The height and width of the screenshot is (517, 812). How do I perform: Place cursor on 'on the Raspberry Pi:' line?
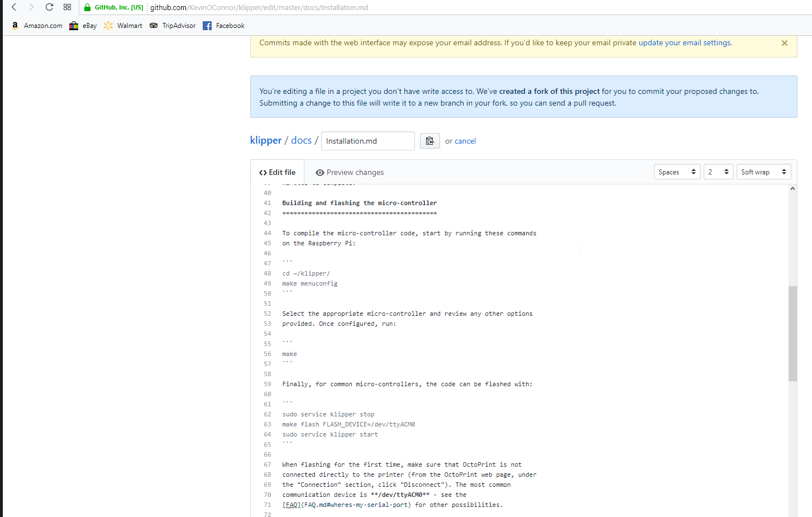pos(319,243)
